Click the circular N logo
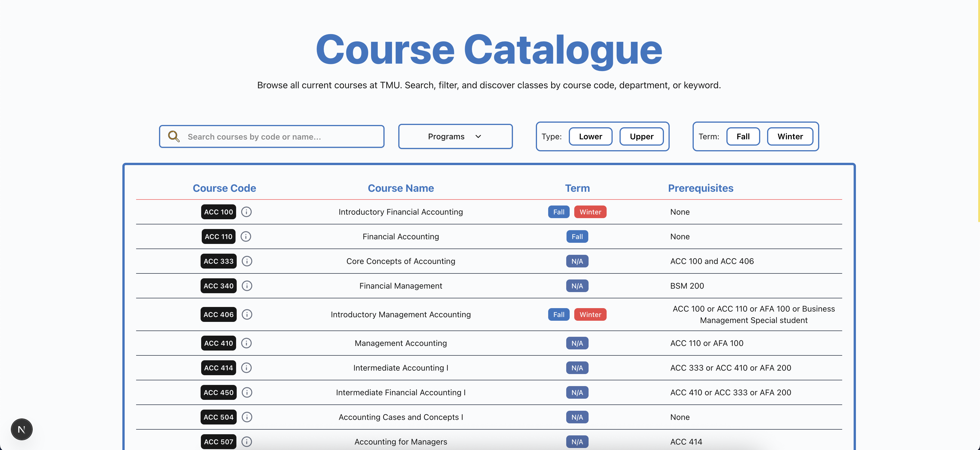 click(x=21, y=429)
